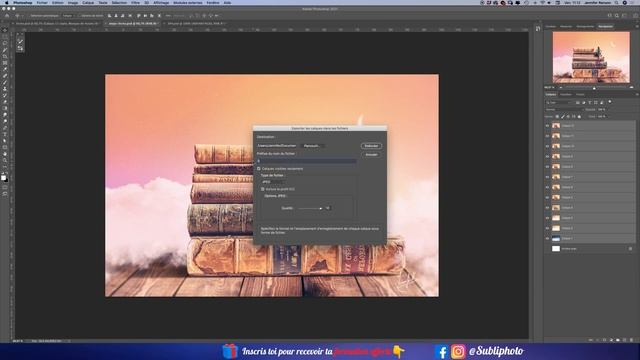
Task: Select the Hand tool
Action: click(x=5, y=154)
